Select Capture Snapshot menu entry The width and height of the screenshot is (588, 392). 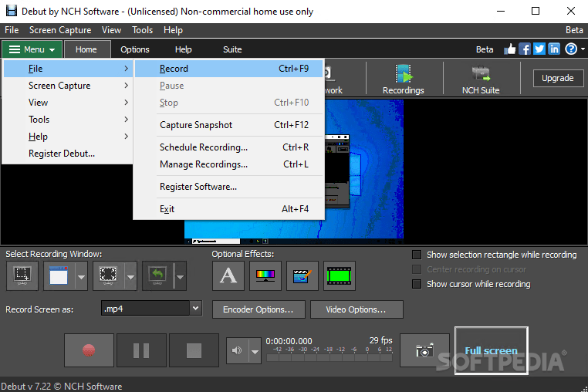(x=228, y=125)
